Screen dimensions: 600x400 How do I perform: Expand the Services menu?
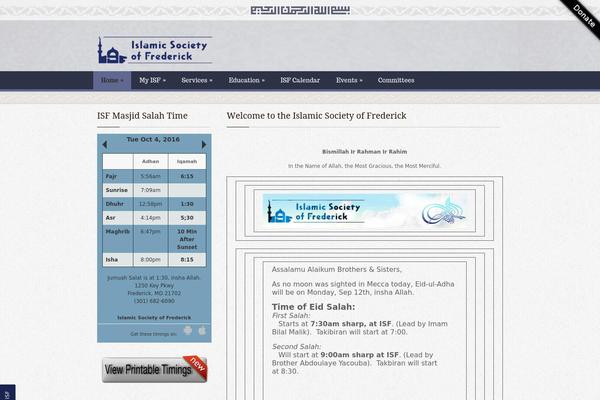(x=197, y=80)
